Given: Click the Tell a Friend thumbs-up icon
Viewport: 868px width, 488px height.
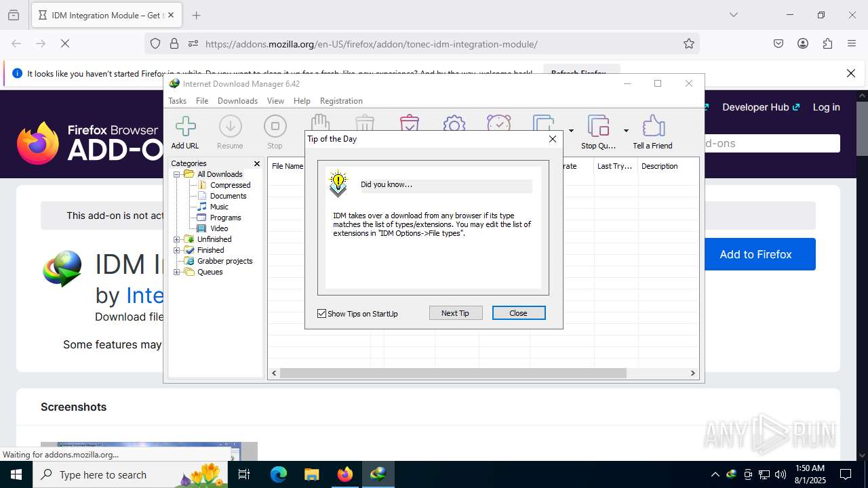Looking at the screenshot, I should [652, 132].
